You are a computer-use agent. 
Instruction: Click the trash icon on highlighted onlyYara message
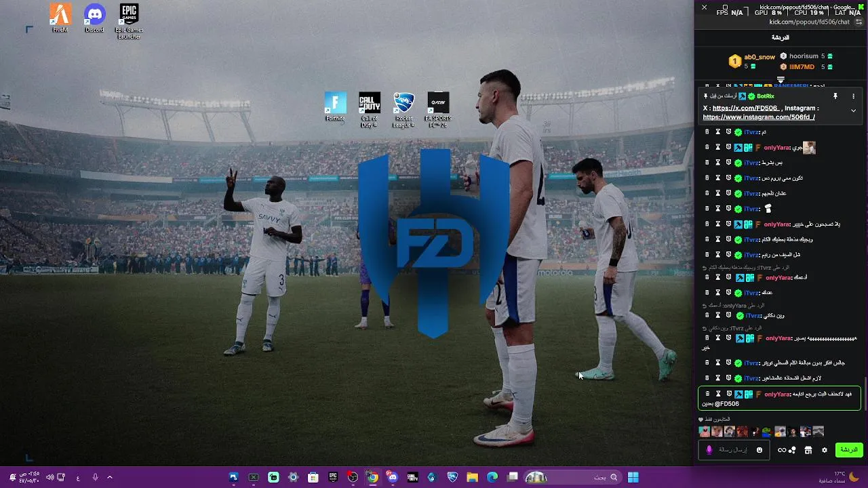[707, 394]
